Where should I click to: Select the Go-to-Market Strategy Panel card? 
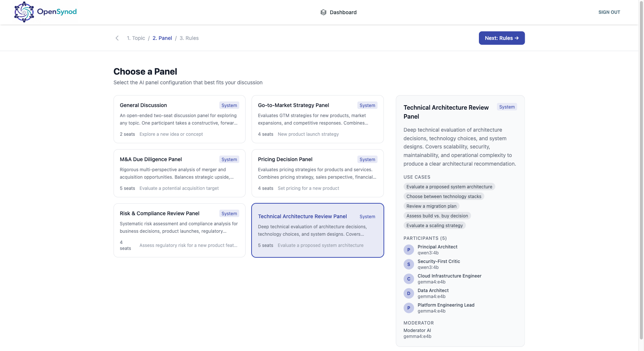(x=318, y=119)
